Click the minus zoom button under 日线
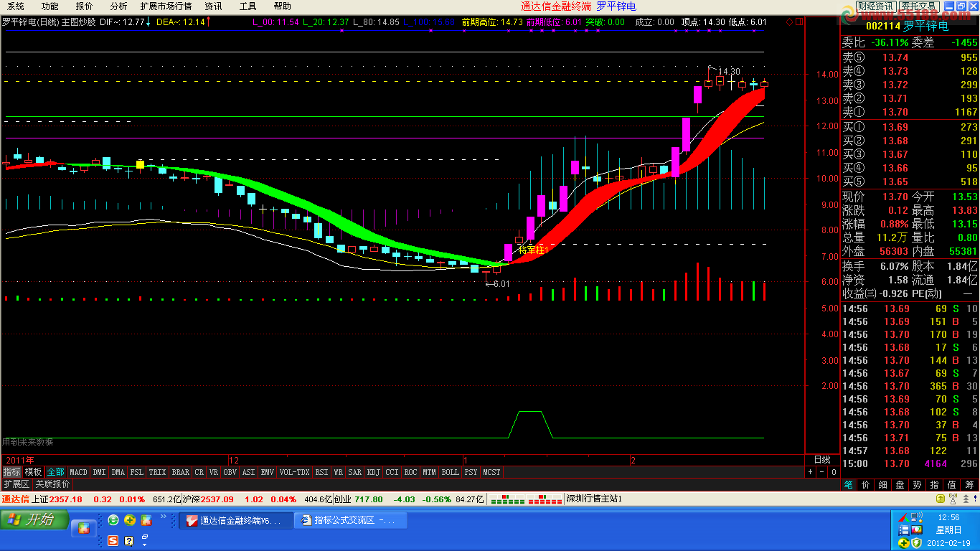 click(822, 472)
